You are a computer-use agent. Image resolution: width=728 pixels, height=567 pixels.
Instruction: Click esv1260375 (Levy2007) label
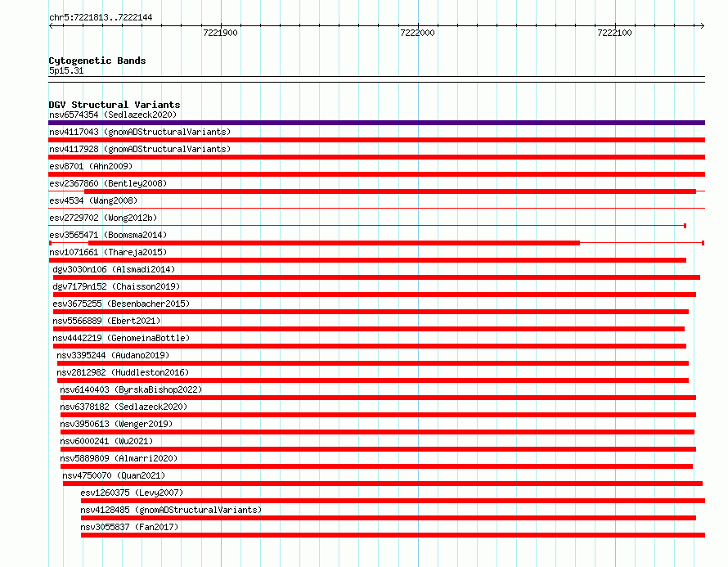click(x=132, y=493)
